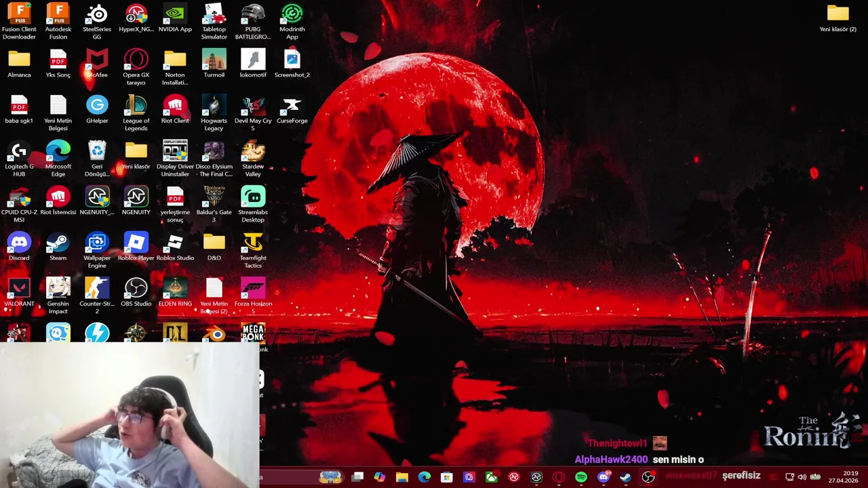
Task: Open File Explorer from the taskbar
Action: point(402,477)
